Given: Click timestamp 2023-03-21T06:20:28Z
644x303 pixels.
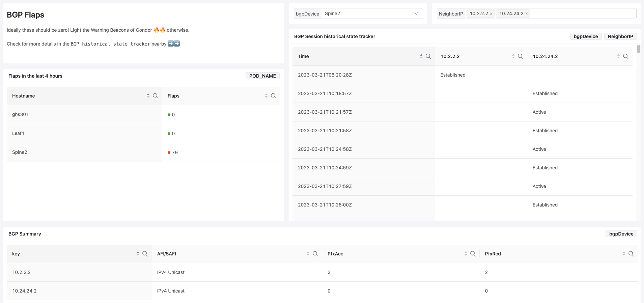Looking at the screenshot, I should coord(325,75).
